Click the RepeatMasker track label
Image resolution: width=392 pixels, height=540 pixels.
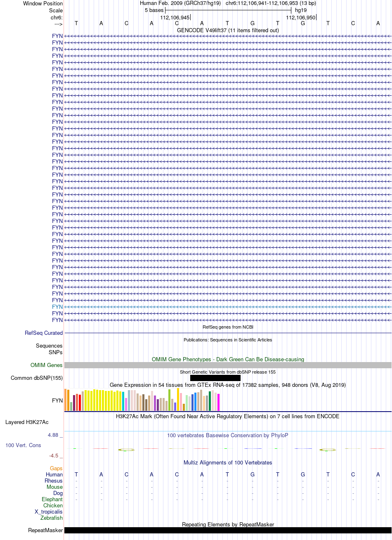click(x=45, y=530)
